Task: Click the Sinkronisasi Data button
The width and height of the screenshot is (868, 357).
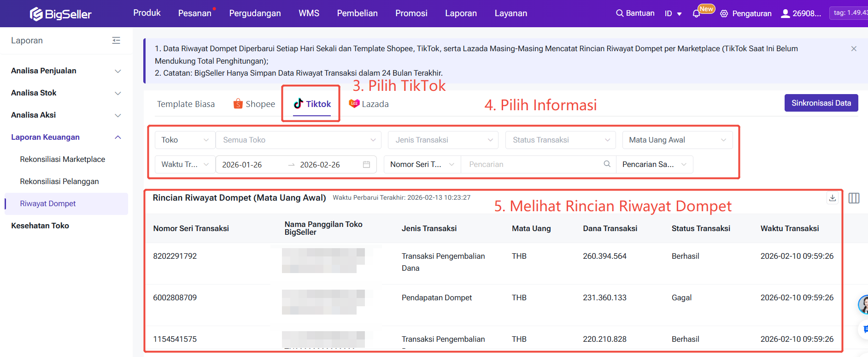Action: (x=821, y=103)
